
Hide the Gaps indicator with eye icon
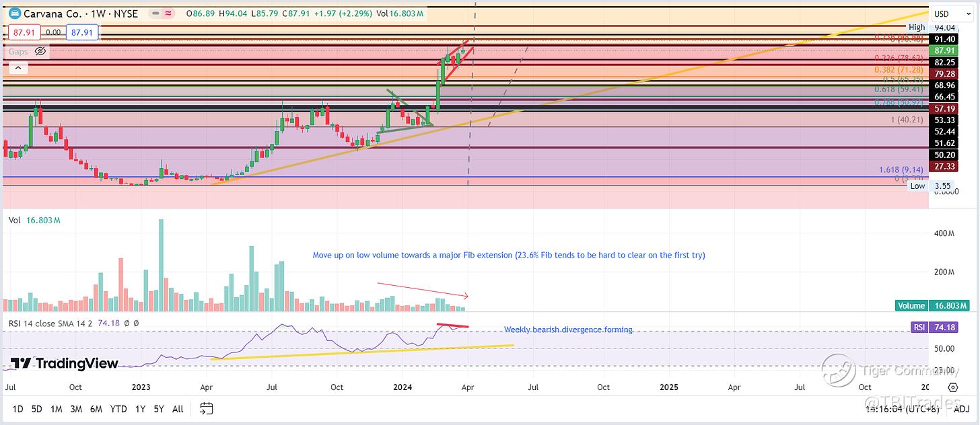point(40,51)
